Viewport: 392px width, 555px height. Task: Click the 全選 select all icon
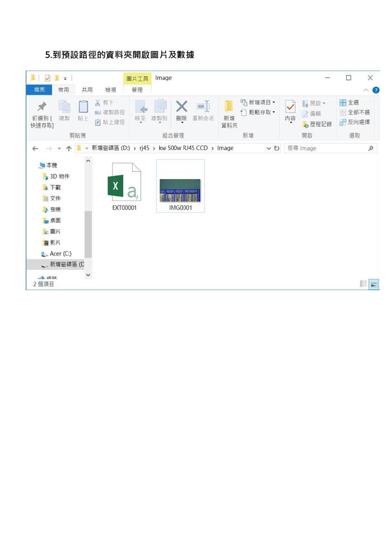(x=343, y=102)
